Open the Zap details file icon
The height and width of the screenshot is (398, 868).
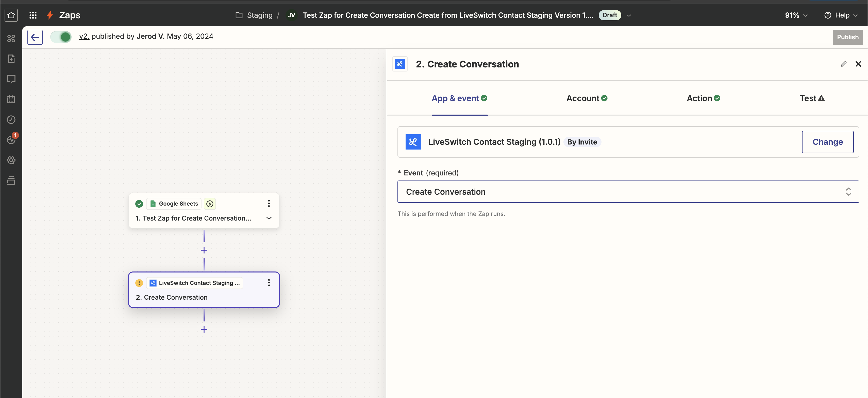[x=11, y=59]
